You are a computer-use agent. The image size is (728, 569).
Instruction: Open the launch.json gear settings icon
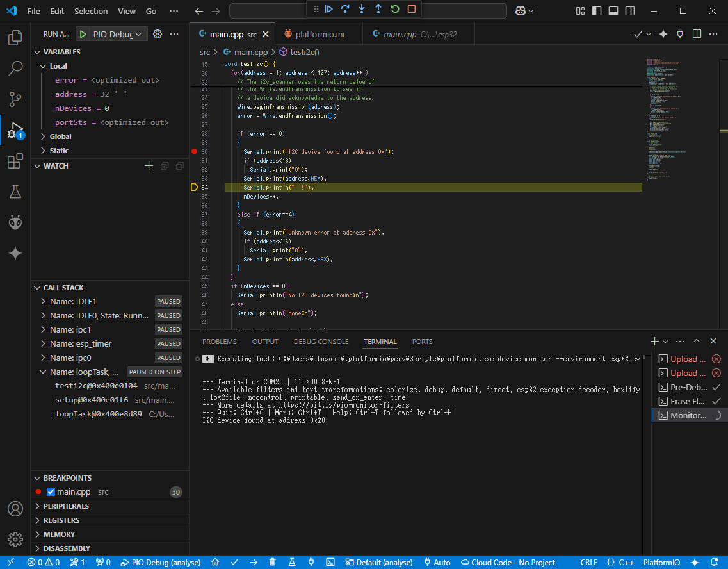[x=158, y=34]
